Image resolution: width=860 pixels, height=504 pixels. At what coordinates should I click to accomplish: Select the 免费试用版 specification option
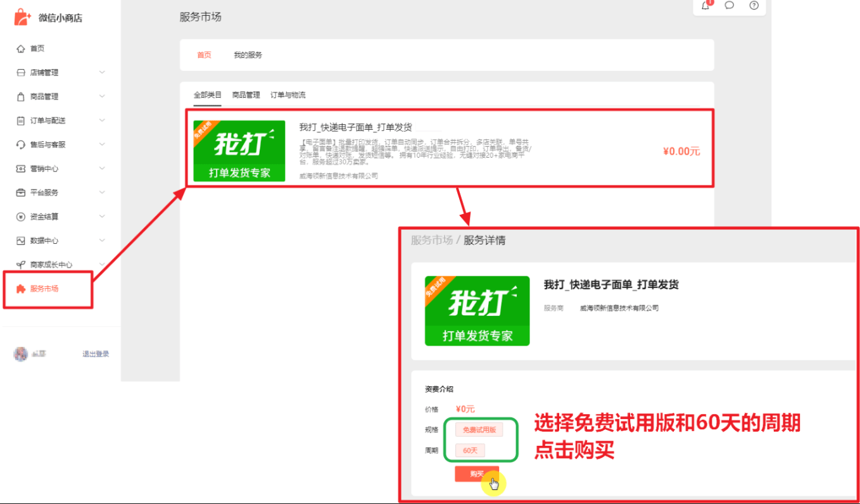479,430
